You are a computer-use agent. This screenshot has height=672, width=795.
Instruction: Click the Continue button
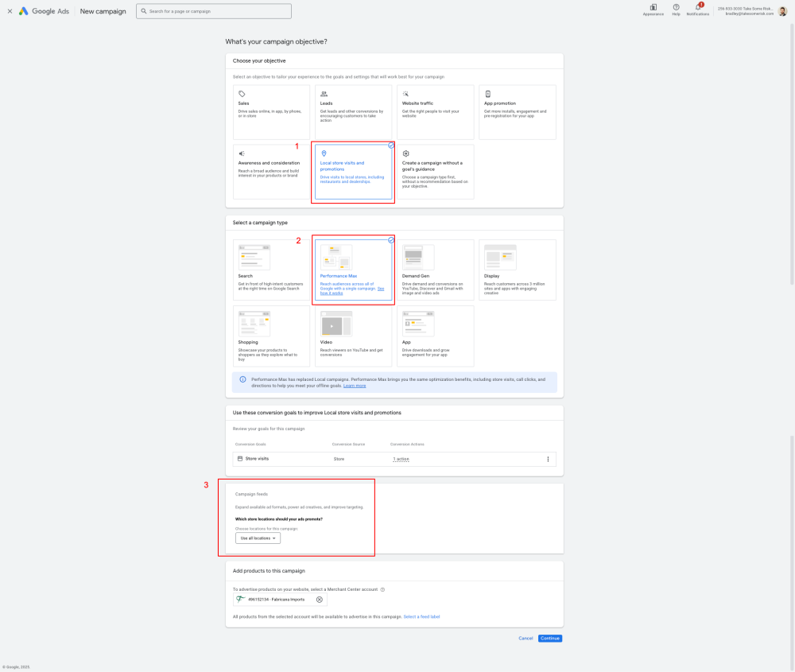pyautogui.click(x=549, y=639)
